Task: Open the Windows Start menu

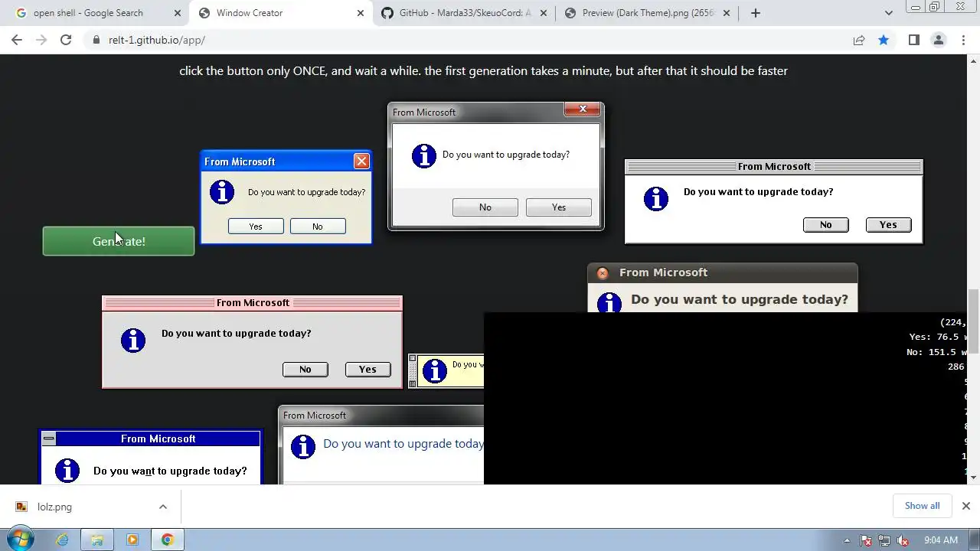Action: tap(20, 540)
